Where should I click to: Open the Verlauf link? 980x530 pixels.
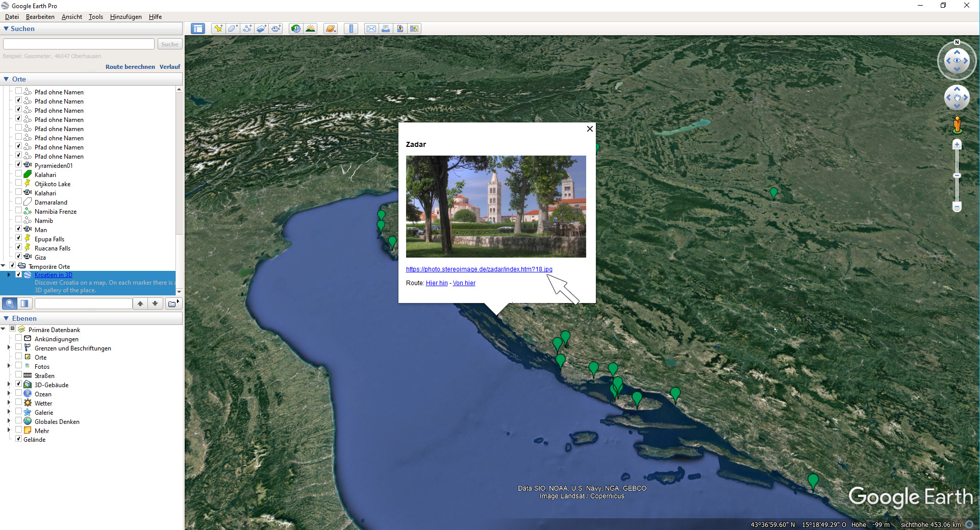170,67
